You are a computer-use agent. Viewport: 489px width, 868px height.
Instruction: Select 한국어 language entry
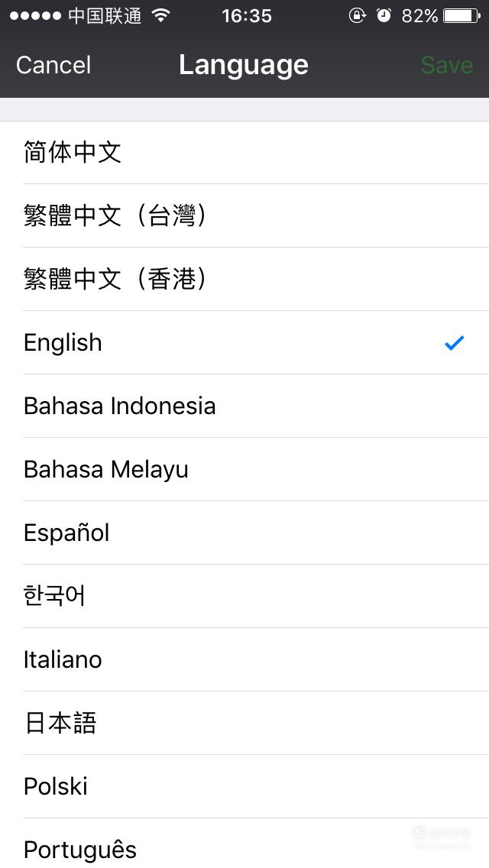pyautogui.click(x=244, y=596)
